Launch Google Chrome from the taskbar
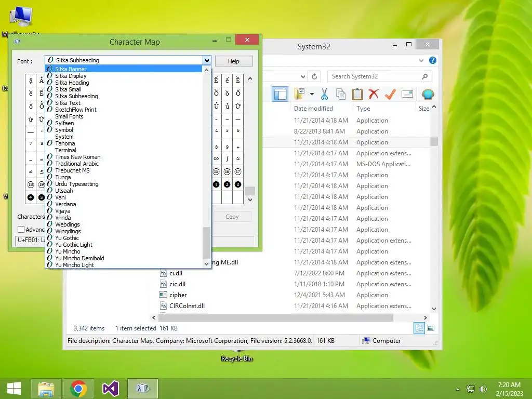Viewport: 532px width, 399px height. [78, 389]
